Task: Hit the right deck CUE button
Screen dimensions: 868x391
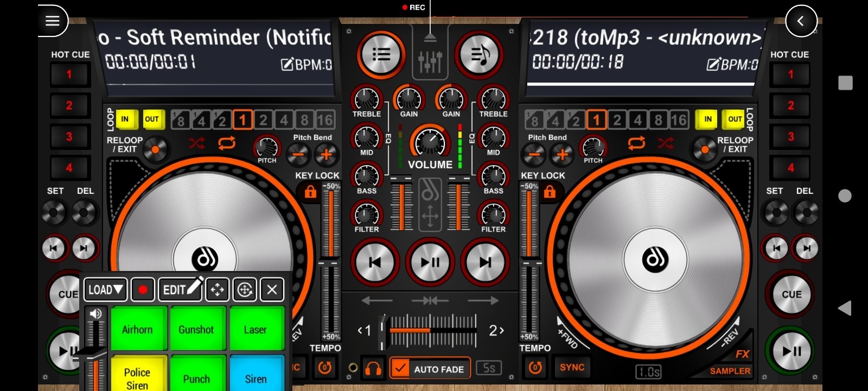Action: [792, 294]
